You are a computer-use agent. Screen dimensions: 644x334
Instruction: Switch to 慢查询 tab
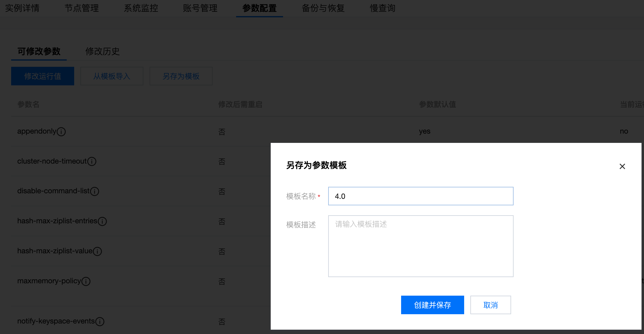[x=383, y=8]
